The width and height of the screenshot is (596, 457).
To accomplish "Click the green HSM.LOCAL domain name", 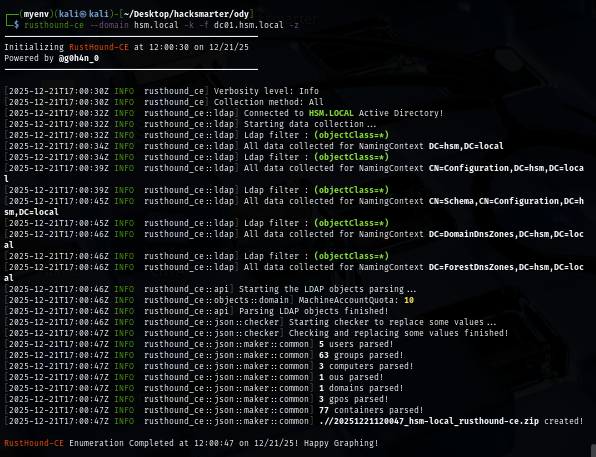I will 331,113.
